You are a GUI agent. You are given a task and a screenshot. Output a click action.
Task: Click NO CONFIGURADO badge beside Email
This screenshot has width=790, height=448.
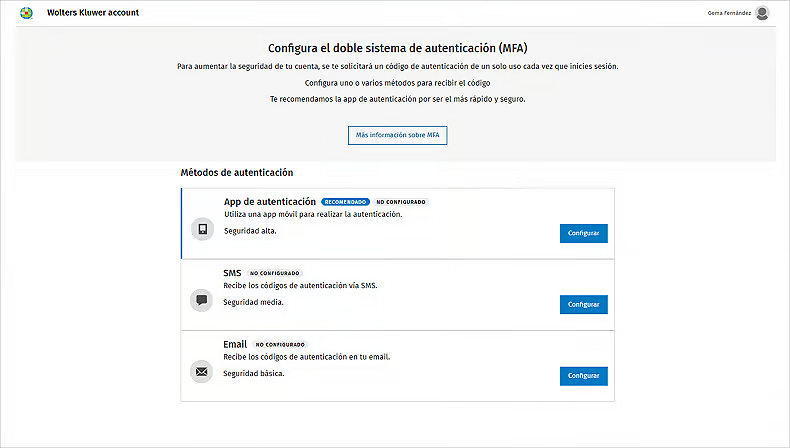click(x=280, y=345)
